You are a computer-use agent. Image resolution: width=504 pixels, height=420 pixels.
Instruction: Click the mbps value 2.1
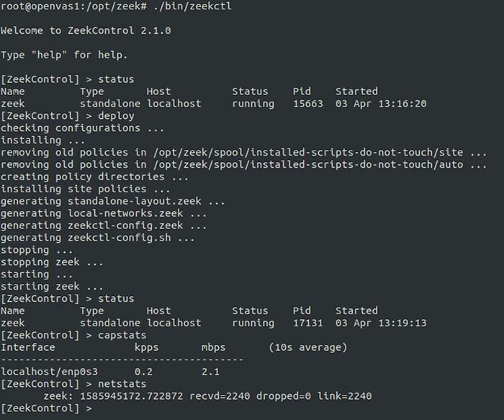(210, 372)
